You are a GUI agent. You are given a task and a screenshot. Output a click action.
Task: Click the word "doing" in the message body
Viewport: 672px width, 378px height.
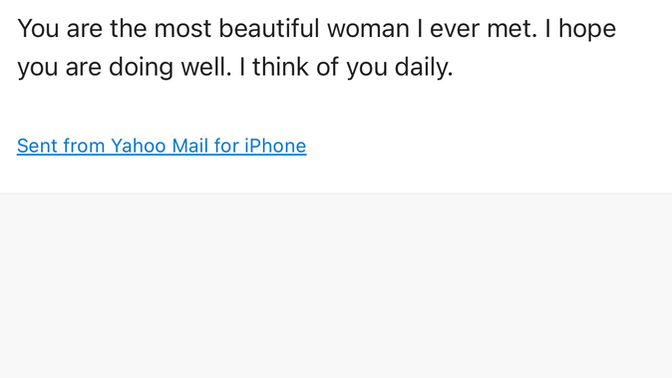[x=141, y=68]
